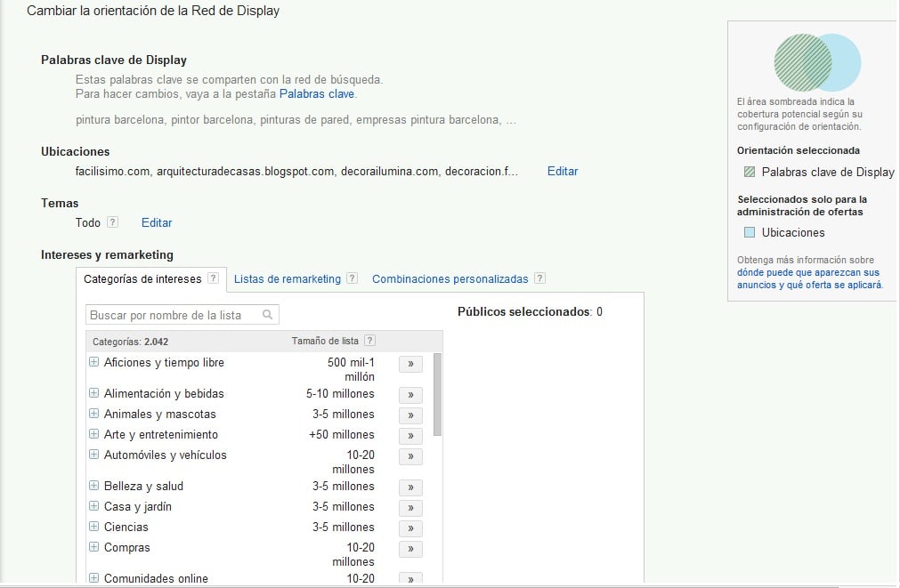Add "Ciencias" using its » arrow

[x=409, y=528]
